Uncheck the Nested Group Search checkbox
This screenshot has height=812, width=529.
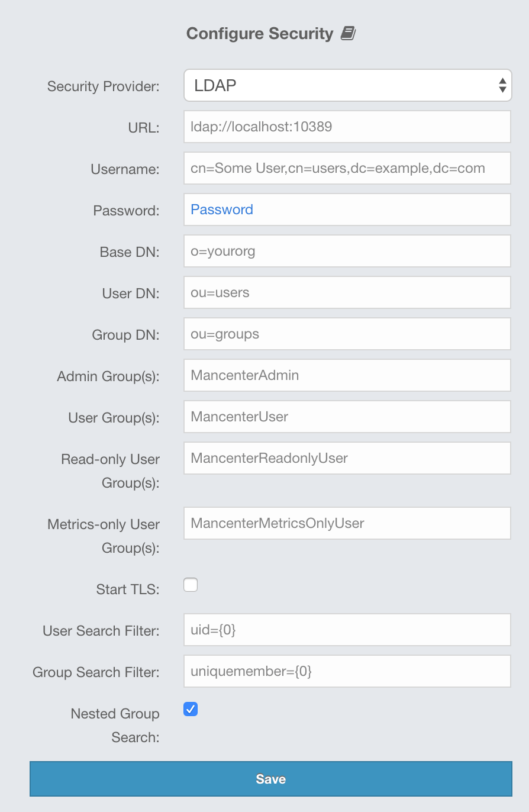click(x=191, y=709)
